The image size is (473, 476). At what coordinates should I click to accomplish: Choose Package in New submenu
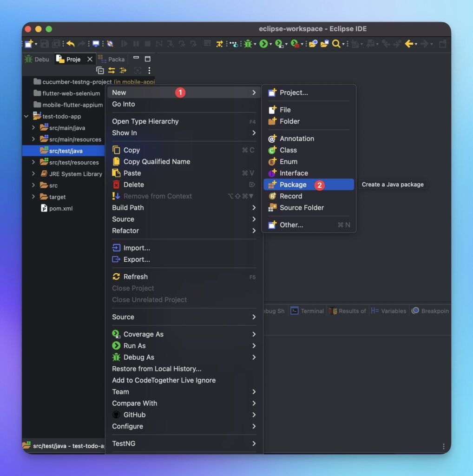(x=309, y=185)
